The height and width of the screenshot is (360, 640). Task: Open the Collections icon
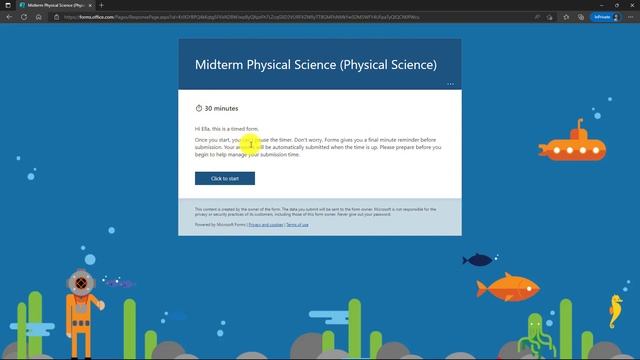click(x=581, y=17)
